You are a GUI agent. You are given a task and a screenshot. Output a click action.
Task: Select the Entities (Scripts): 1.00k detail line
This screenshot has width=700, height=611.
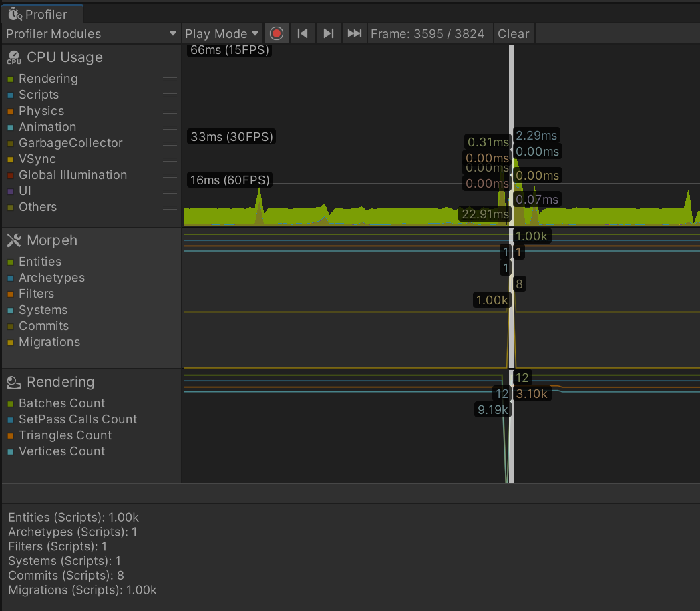point(73,518)
